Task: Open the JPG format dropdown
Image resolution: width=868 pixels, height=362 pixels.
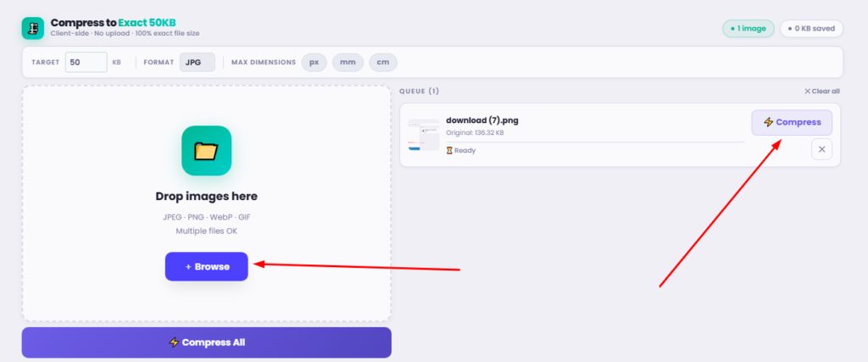Action: 197,63
